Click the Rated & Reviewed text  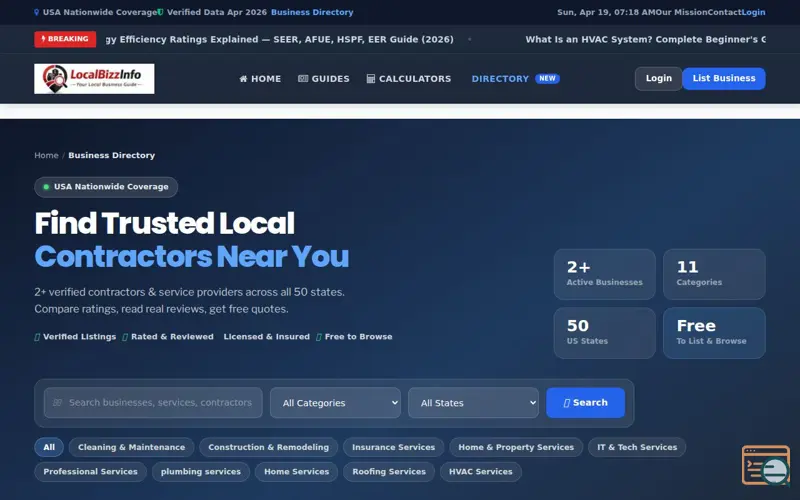(x=172, y=337)
